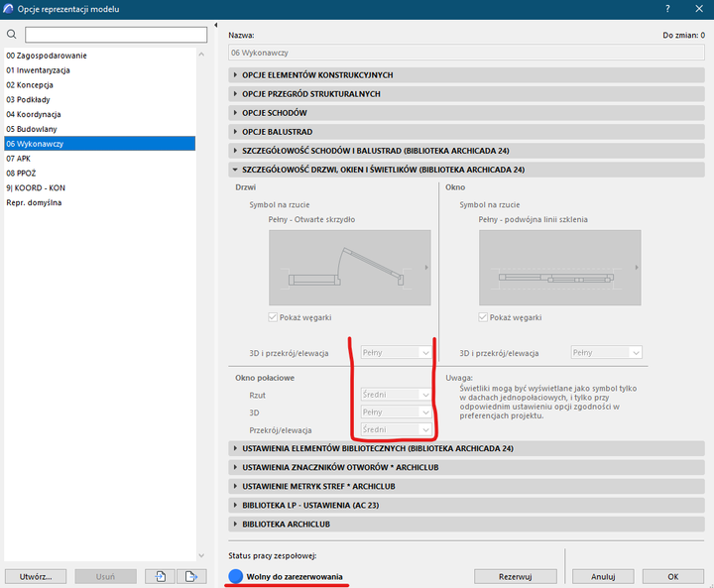Expand Opcje przegród strukturalnych section
Screen dimensions: 714x588
tap(466, 94)
